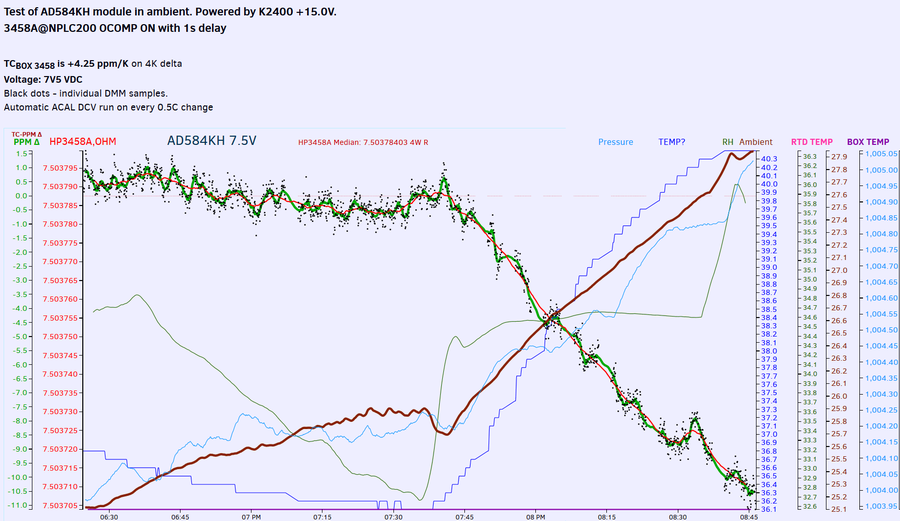
Task: Click the '7.503705' voltage axis value
Action: coord(60,506)
